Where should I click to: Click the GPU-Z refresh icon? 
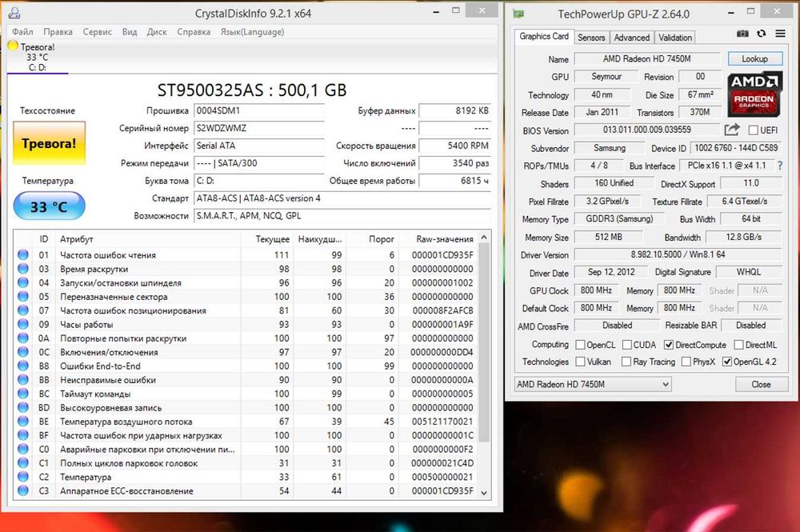point(762,34)
